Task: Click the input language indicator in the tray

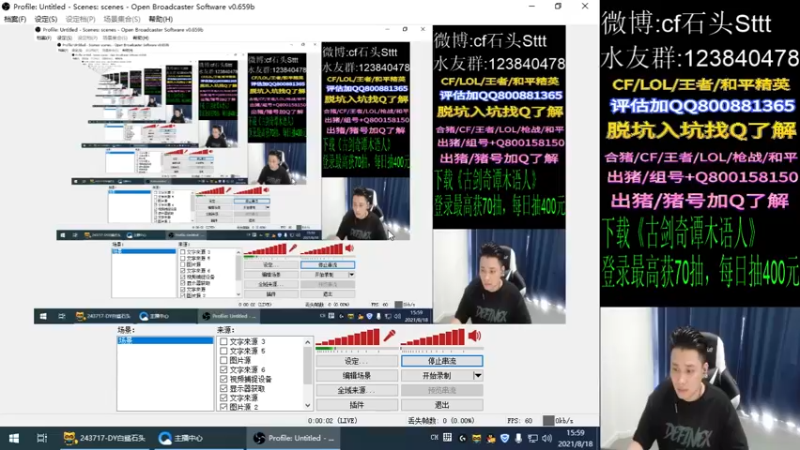Action: pos(434,438)
